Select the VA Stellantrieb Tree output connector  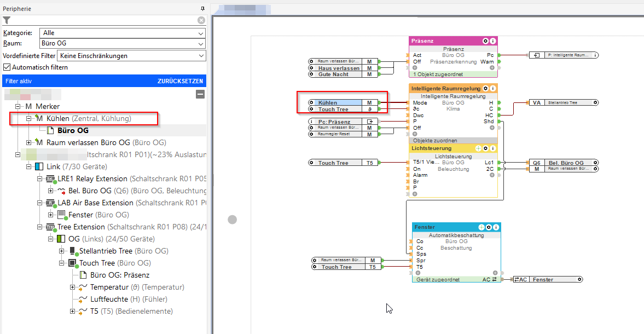tap(564, 103)
